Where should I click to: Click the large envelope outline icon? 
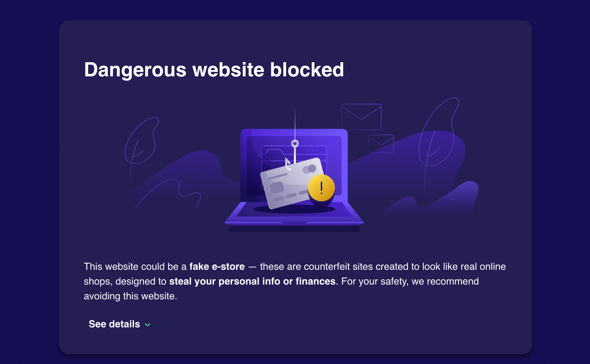(x=361, y=117)
